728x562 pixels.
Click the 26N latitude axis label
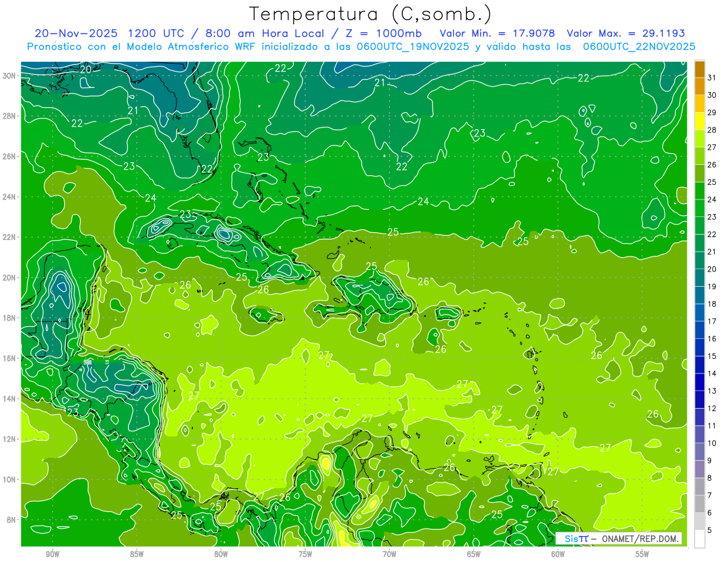(9, 156)
